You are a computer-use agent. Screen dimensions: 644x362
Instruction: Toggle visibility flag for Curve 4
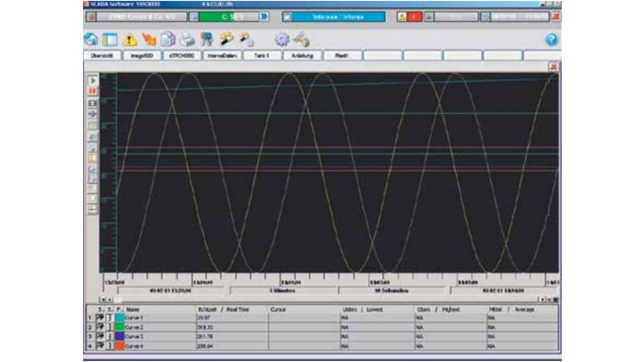coord(100,346)
